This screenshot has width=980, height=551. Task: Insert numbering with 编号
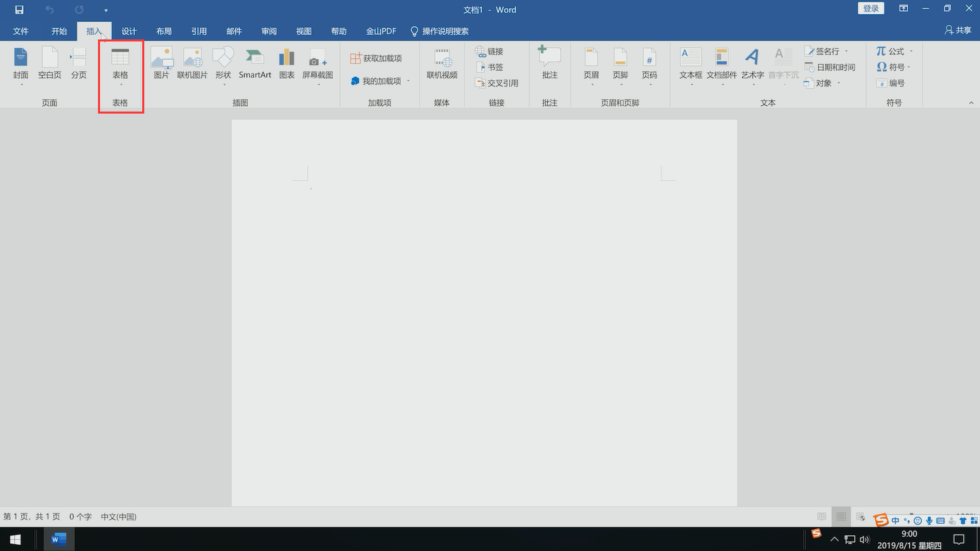pos(891,83)
